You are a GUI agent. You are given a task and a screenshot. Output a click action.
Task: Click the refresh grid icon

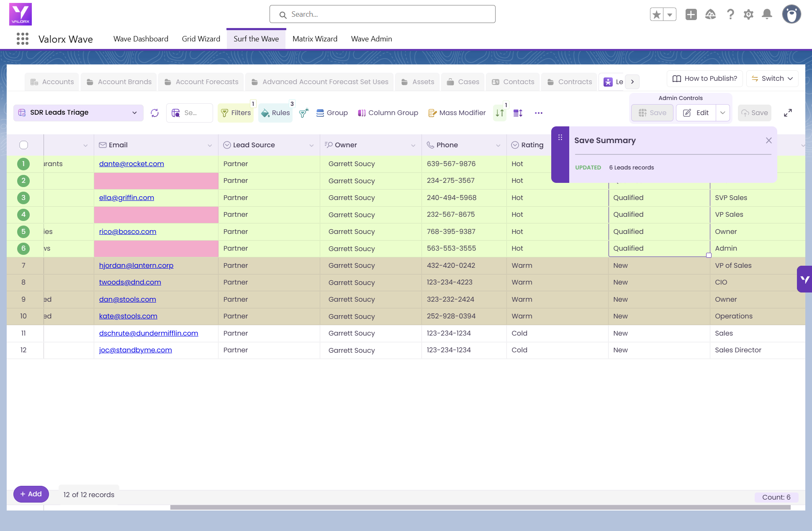click(x=155, y=113)
